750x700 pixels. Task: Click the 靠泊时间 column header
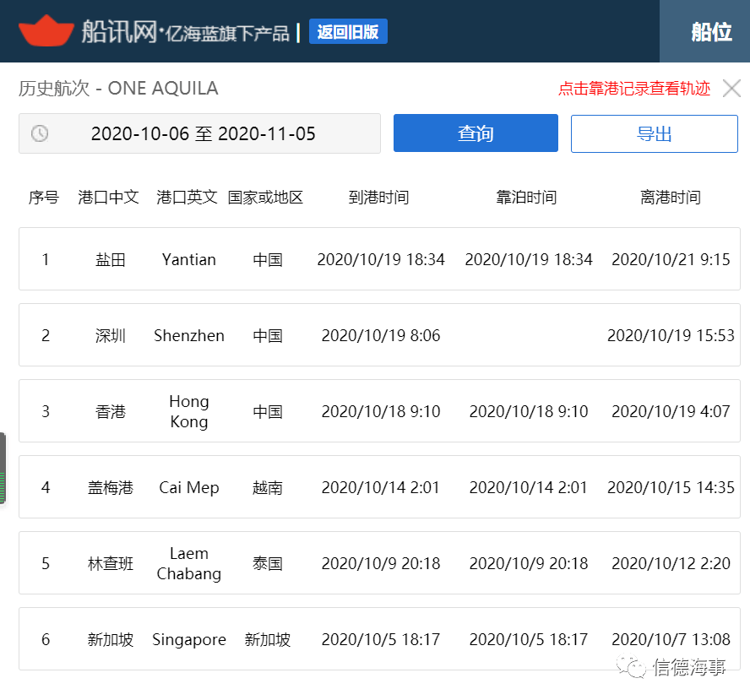[x=526, y=197]
